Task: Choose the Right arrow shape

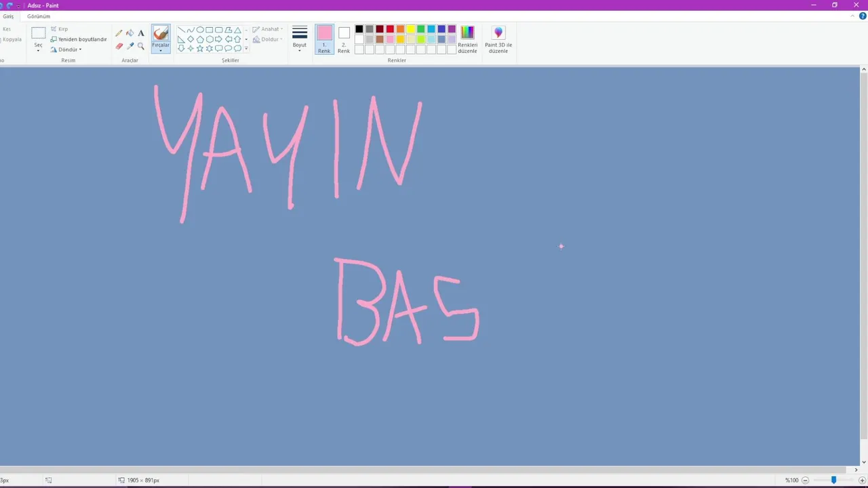Action: tap(219, 39)
